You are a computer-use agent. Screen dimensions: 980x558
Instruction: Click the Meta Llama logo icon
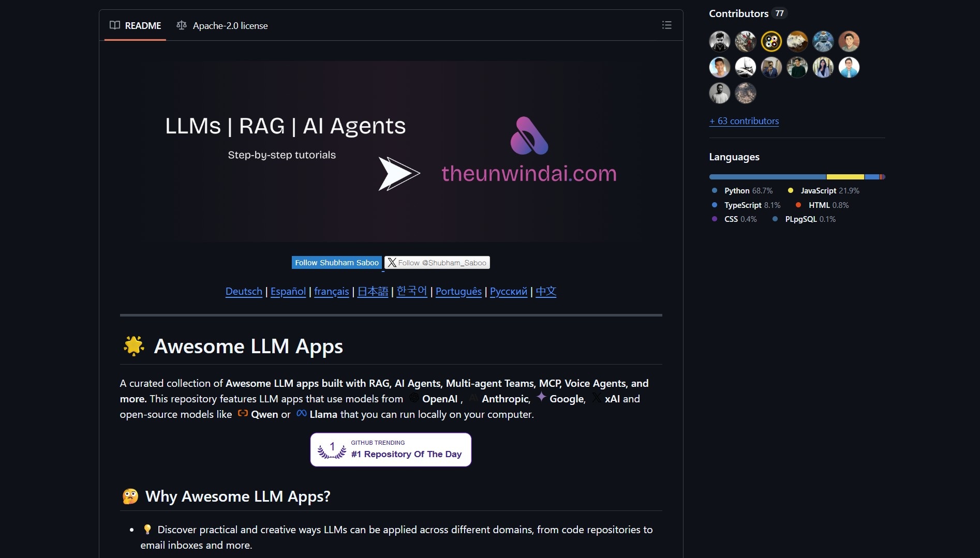302,413
